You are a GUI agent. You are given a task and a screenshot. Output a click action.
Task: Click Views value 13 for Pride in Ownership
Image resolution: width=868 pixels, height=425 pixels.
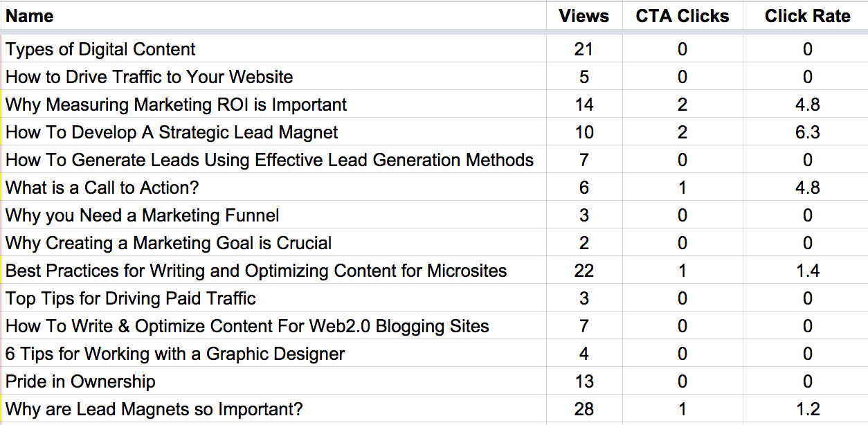click(584, 381)
